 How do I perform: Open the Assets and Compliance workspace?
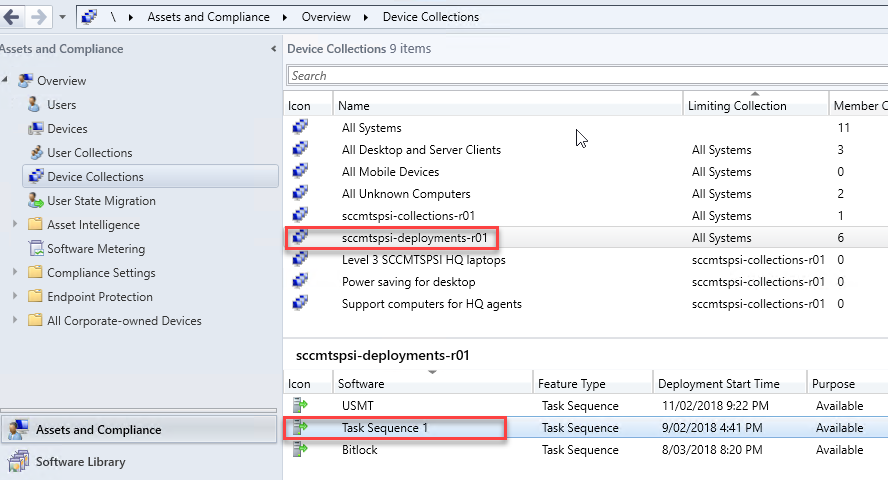click(x=98, y=430)
